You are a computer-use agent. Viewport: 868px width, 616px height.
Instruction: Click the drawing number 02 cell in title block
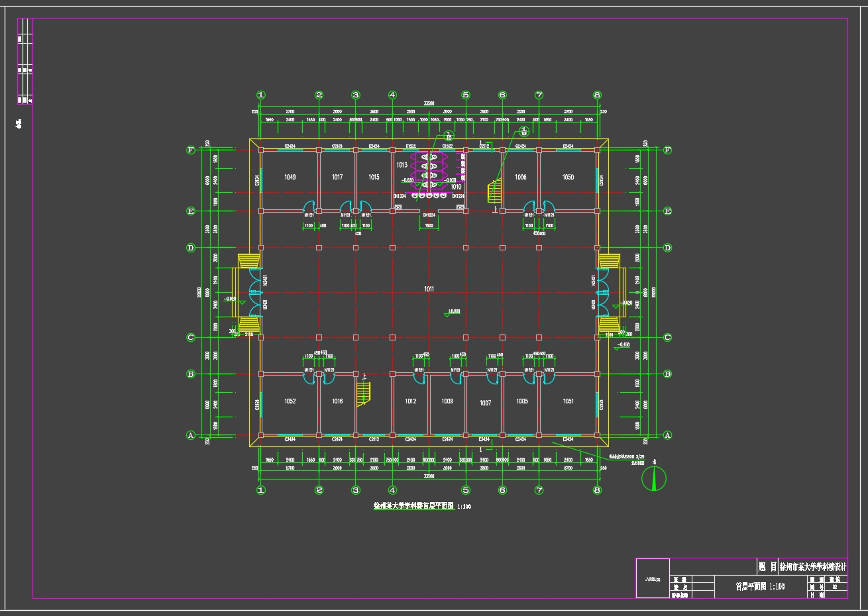pos(834,587)
